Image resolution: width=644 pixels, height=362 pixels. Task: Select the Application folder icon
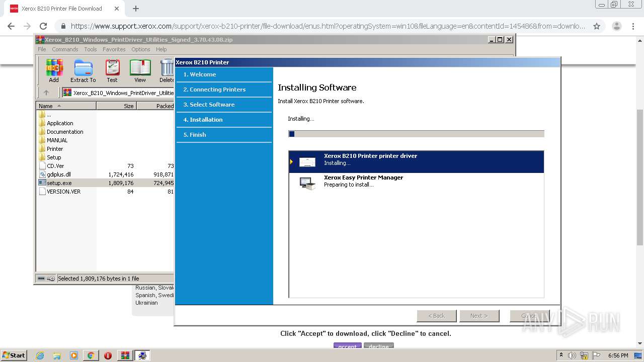tap(42, 123)
